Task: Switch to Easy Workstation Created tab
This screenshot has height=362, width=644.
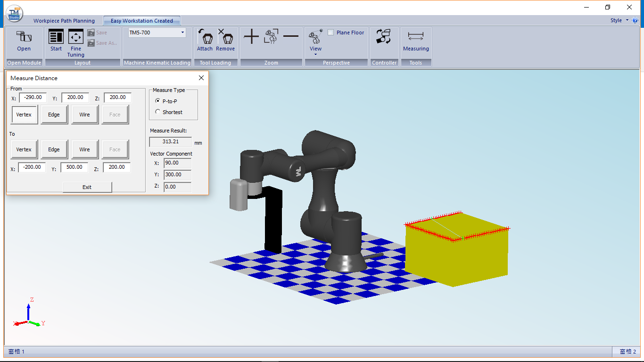Action: (142, 21)
